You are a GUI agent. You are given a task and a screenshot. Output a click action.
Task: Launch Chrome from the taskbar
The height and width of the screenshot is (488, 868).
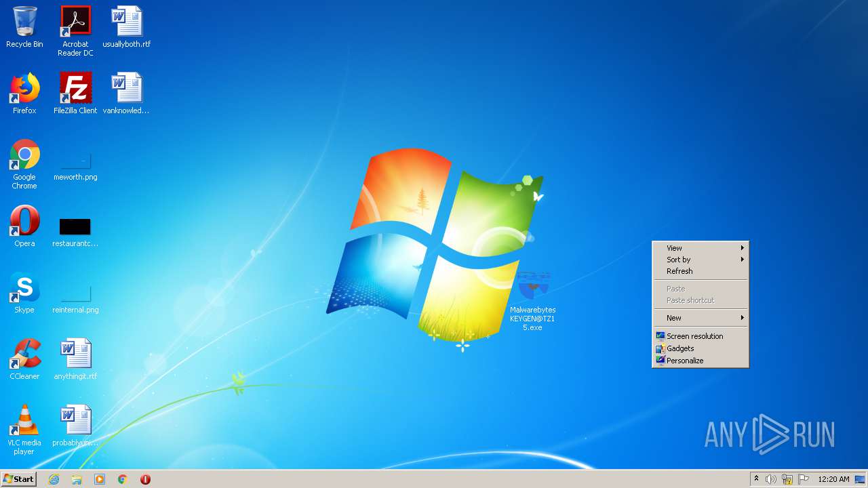click(x=123, y=479)
